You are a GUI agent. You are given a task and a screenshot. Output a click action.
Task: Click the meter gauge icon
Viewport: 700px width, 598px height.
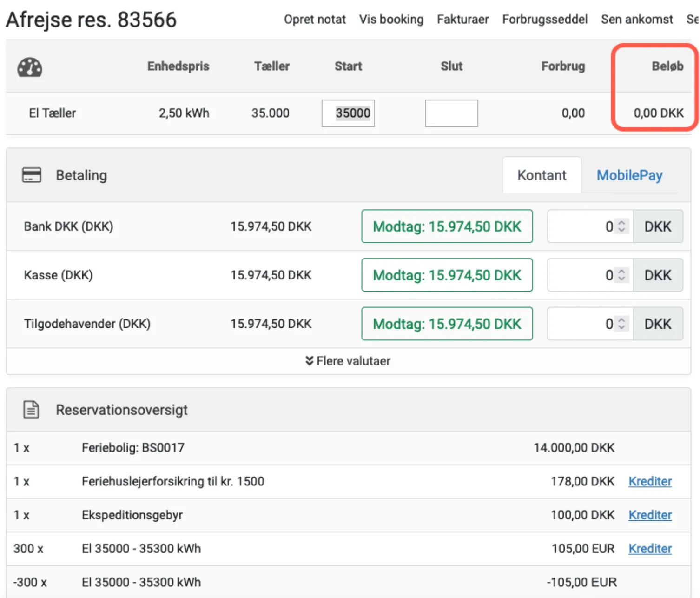click(x=30, y=67)
